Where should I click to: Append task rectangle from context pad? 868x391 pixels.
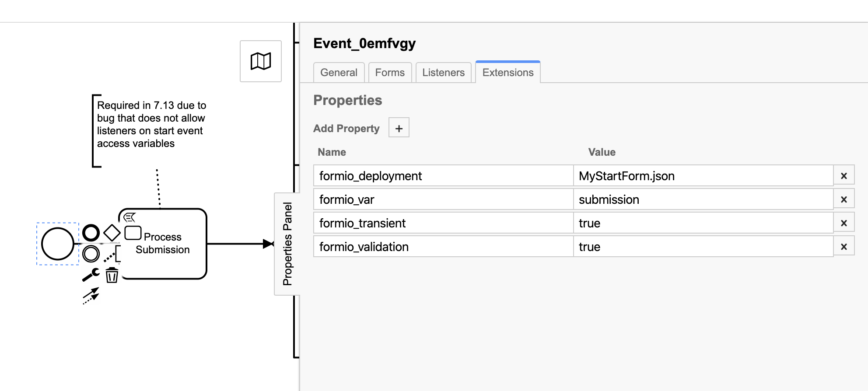click(133, 233)
